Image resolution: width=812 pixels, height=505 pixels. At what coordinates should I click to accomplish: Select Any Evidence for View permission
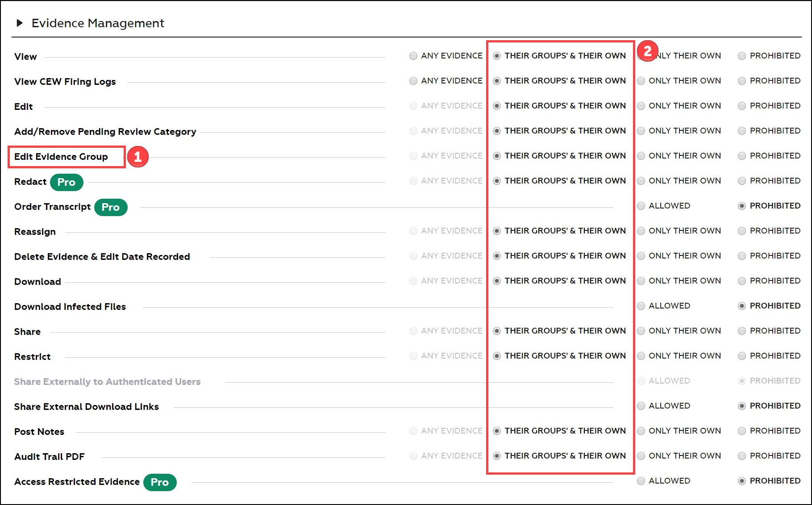point(413,56)
